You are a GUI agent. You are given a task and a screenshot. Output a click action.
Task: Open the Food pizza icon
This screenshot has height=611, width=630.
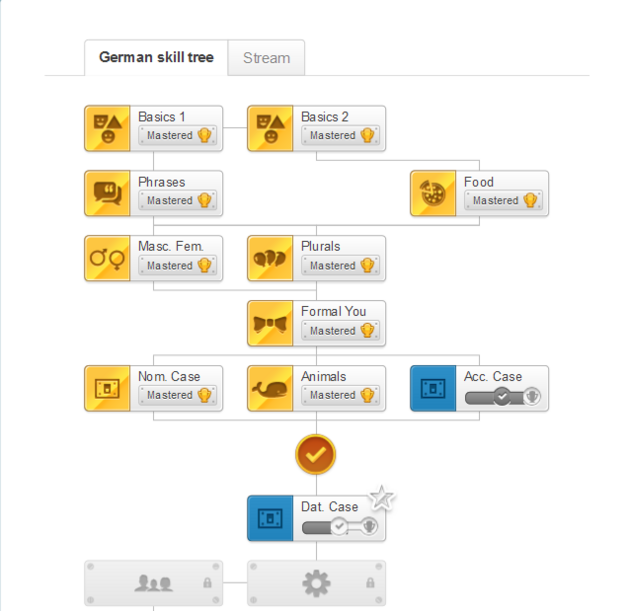point(434,193)
